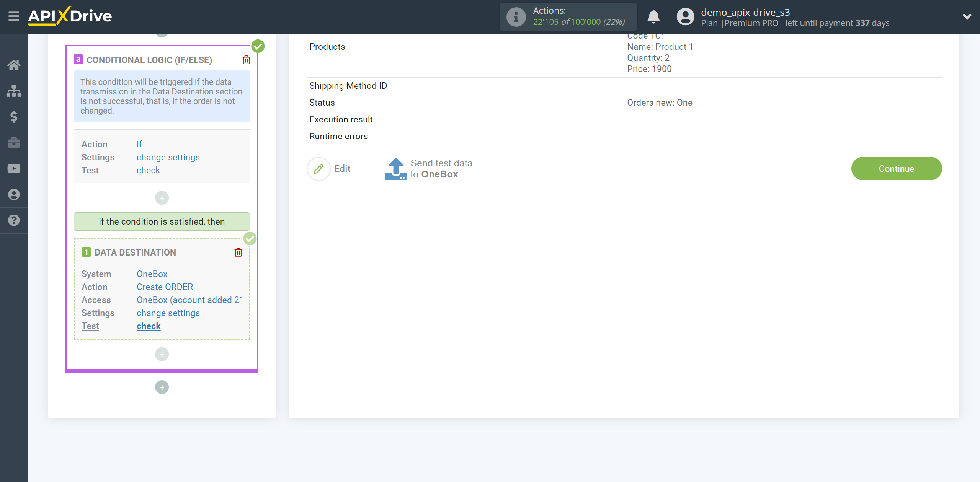Open the help question-mark sidebar icon
Image resolution: width=980 pixels, height=482 pixels.
coord(14,220)
